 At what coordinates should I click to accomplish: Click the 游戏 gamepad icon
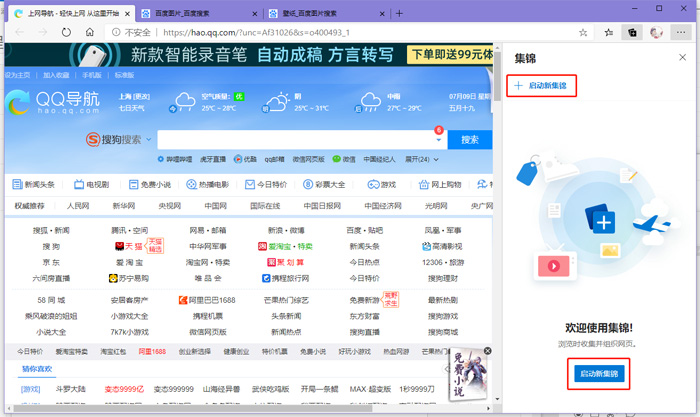coord(373,184)
